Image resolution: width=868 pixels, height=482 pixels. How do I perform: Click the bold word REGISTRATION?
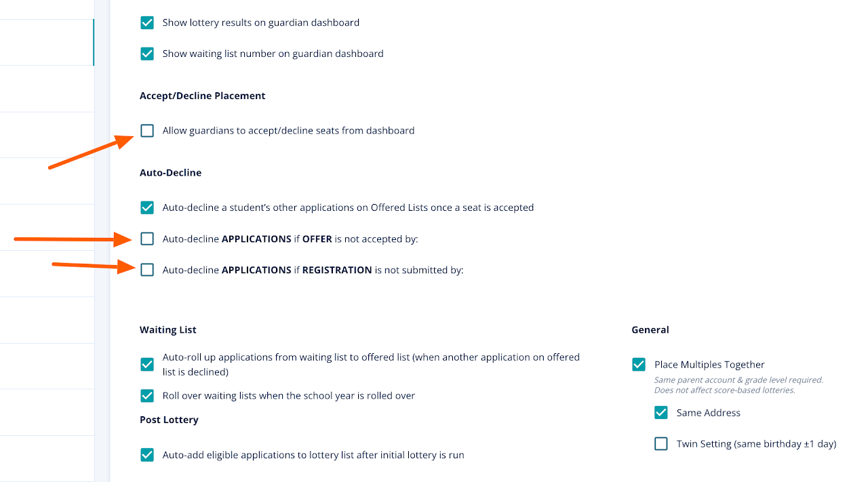point(337,270)
